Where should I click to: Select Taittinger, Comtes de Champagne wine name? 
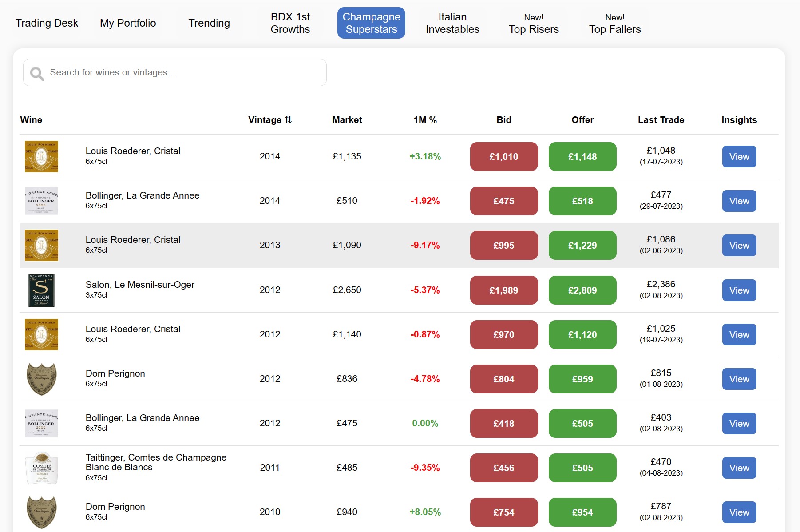(156, 462)
